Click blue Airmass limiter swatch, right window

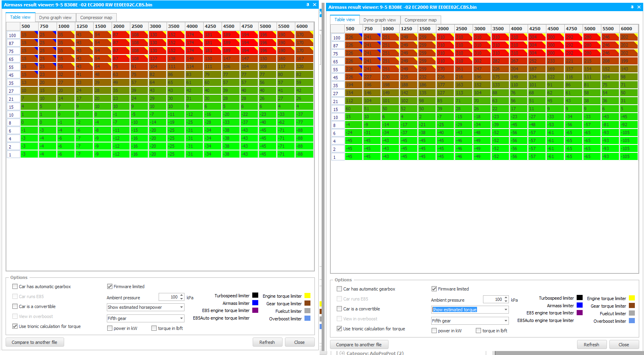pos(579,305)
